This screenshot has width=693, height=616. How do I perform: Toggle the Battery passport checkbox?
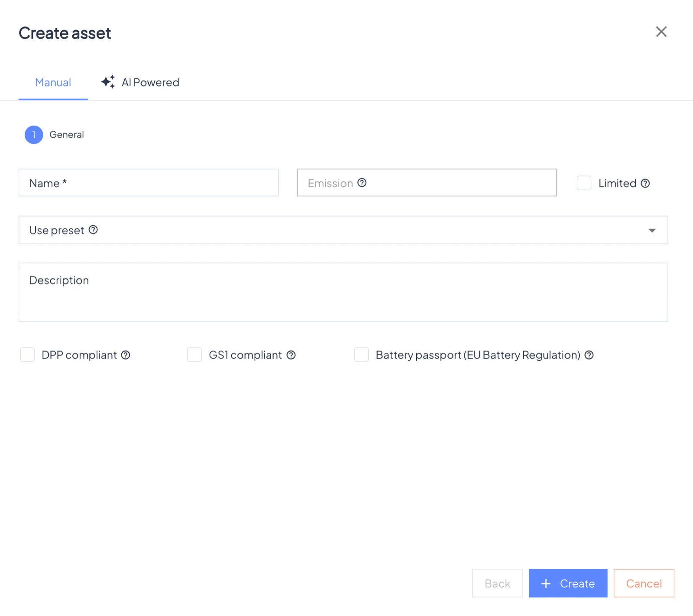coord(362,354)
